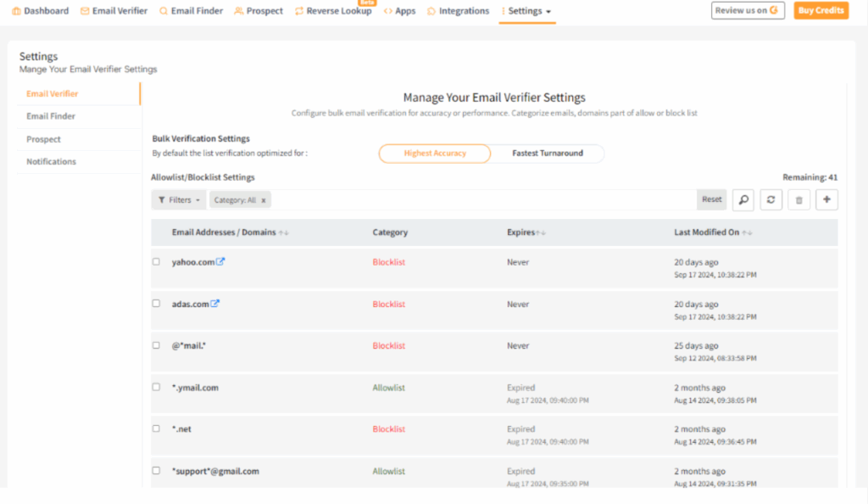Screen dimensions: 868x504
Task: Check the checkbox for *.ymail.com row
Action: pos(155,387)
